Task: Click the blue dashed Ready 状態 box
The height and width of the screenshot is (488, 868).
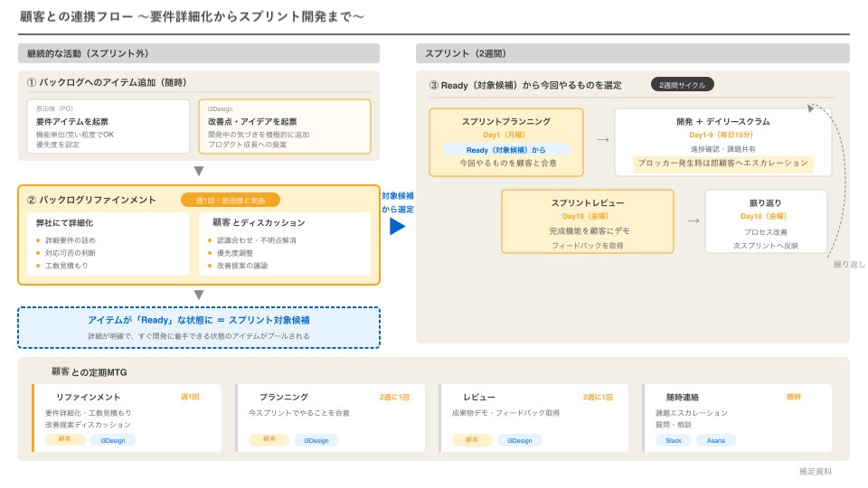Action: click(199, 327)
